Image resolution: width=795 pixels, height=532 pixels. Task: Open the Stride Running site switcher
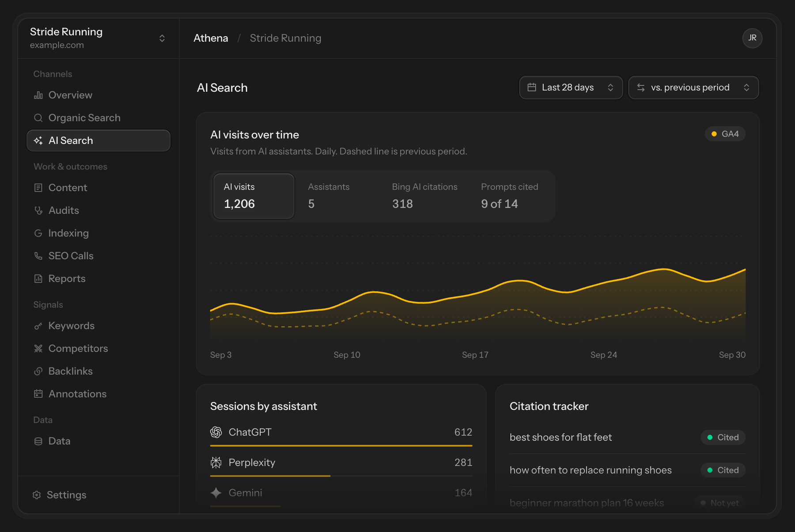tap(98, 38)
